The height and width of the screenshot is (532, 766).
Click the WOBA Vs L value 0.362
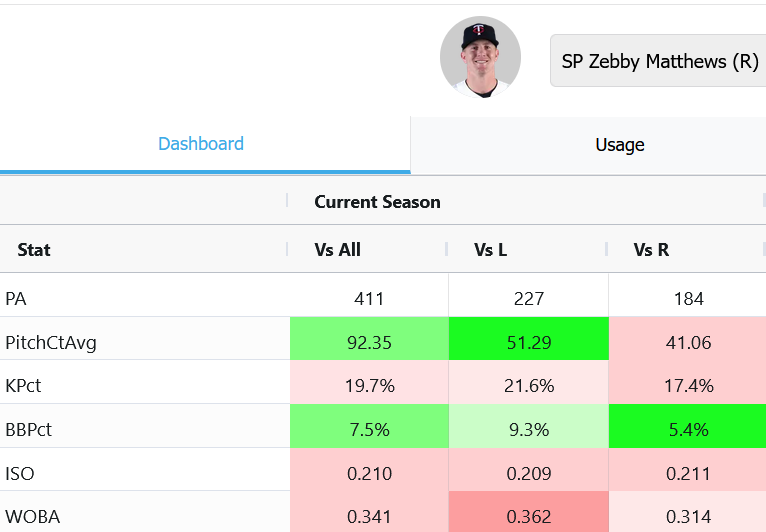(x=529, y=516)
